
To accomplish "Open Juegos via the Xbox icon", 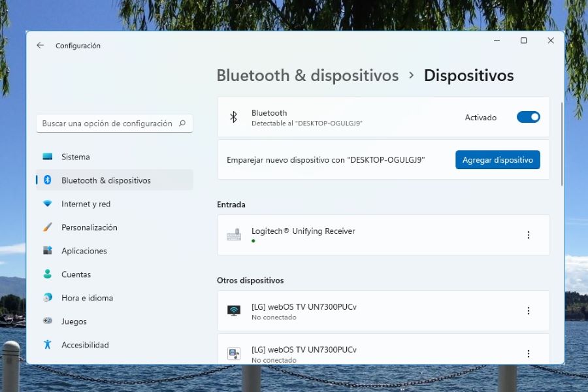I will click(48, 321).
